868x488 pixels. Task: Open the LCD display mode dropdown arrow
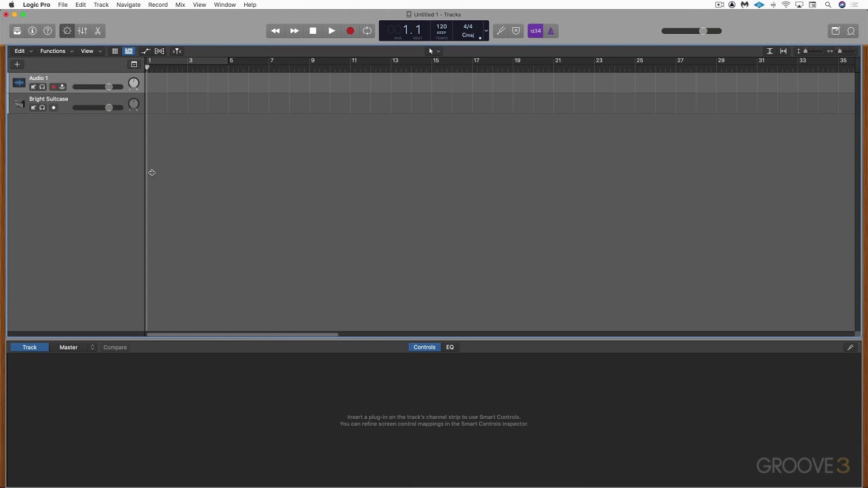pos(486,30)
